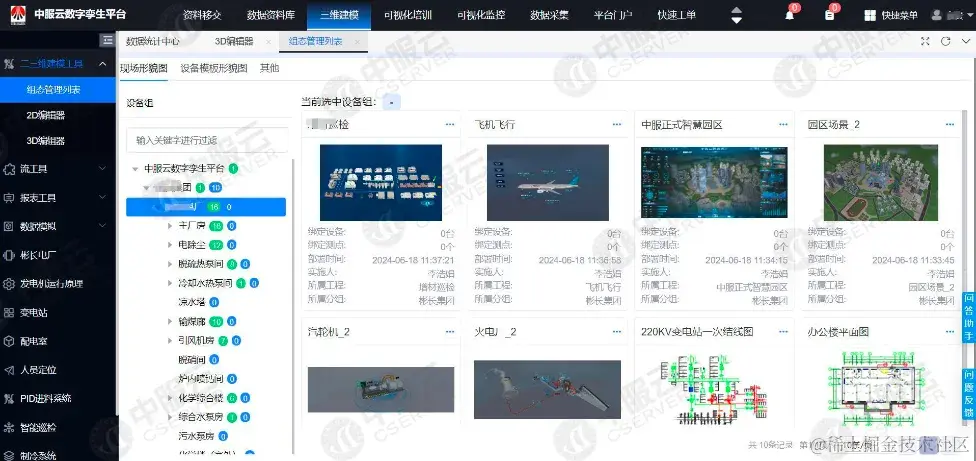Open the 可视化培训 top menu

[408, 16]
